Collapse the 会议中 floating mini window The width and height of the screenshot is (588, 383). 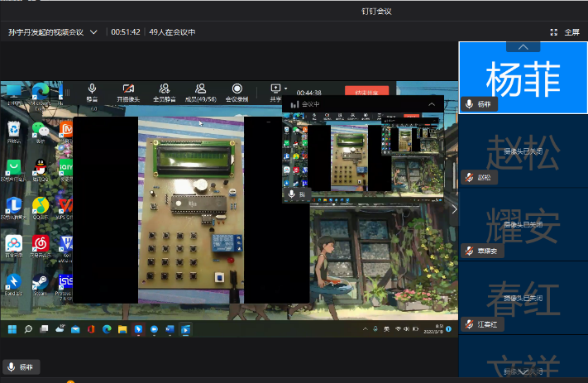click(x=431, y=104)
